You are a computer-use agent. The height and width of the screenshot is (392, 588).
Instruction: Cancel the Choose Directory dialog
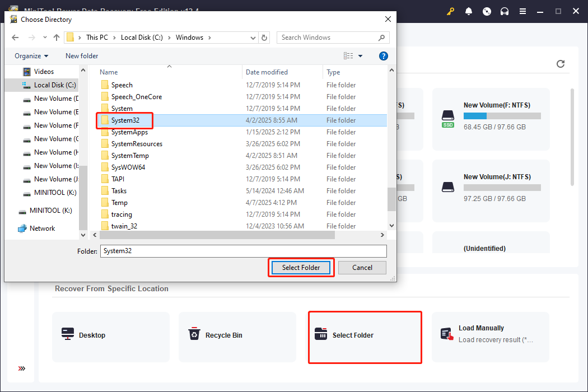coord(362,268)
